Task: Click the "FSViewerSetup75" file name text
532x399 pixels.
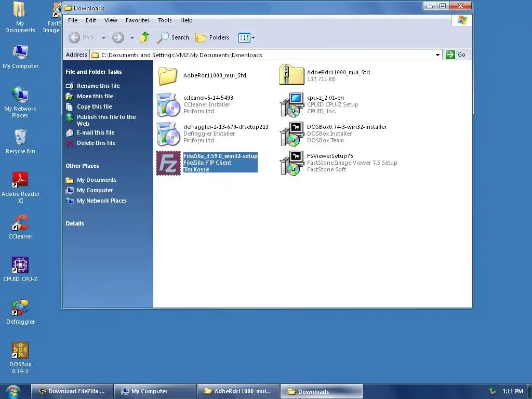Action: 330,156
